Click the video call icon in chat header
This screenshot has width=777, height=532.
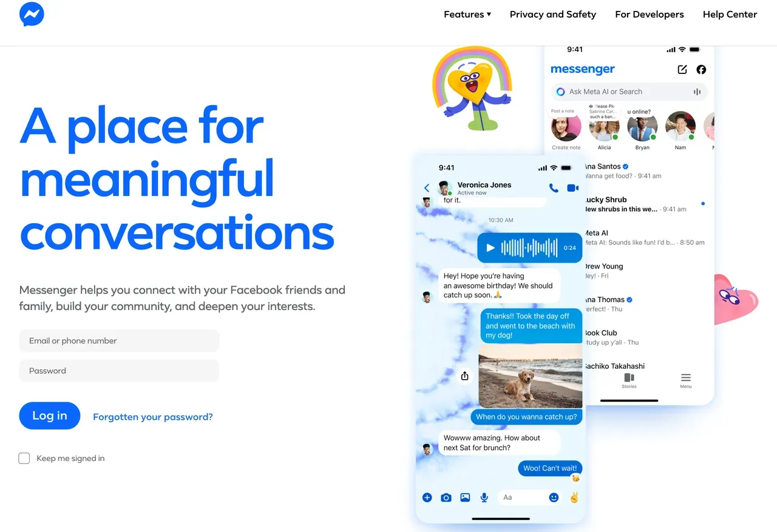pos(572,188)
